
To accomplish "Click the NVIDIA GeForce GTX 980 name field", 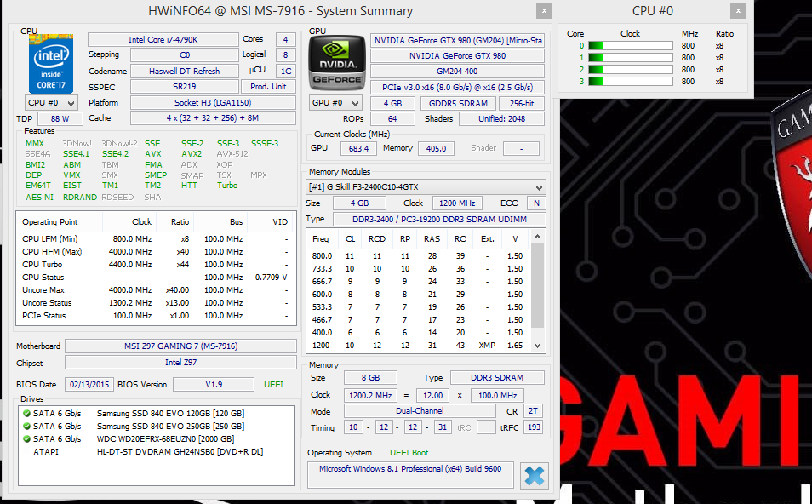I will coord(457,55).
